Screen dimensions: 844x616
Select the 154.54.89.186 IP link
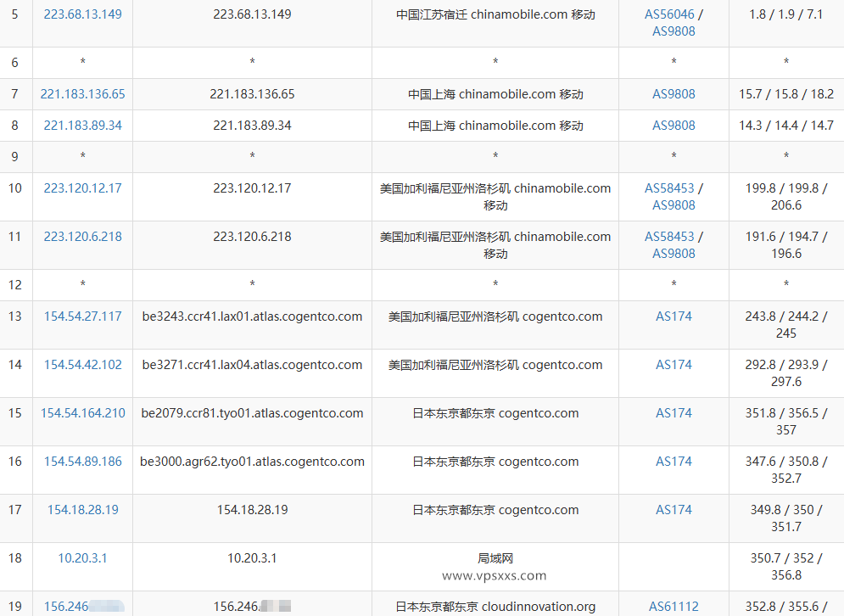click(x=82, y=461)
